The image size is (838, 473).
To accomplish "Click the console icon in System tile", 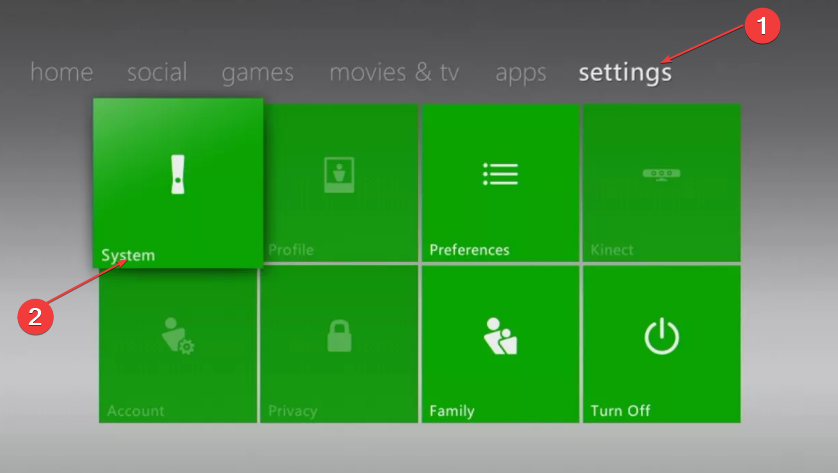I will [178, 174].
